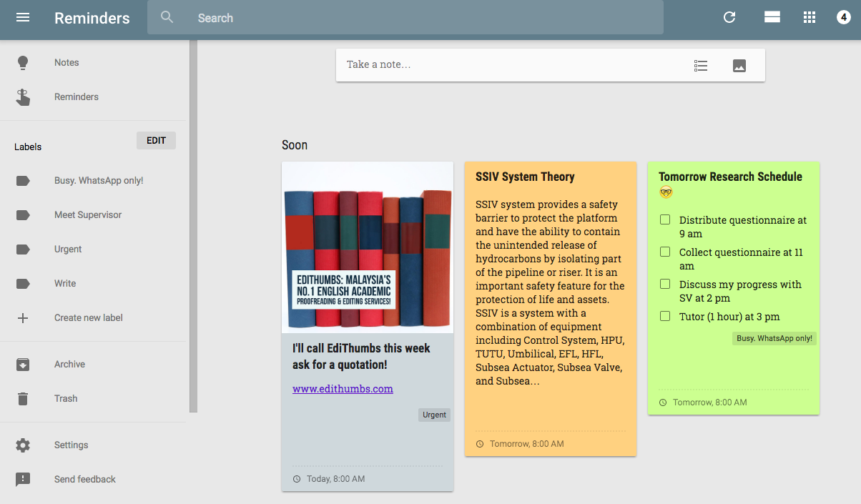Create a new list note
The height and width of the screenshot is (504, 861).
point(701,66)
